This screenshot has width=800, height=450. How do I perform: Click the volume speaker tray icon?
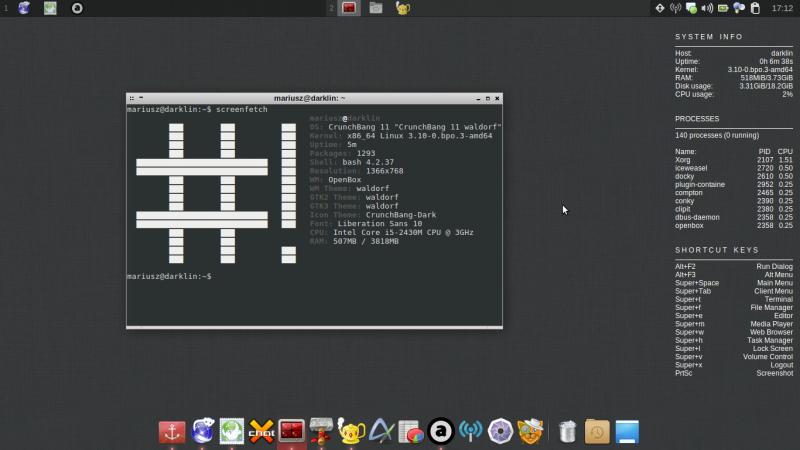point(707,8)
